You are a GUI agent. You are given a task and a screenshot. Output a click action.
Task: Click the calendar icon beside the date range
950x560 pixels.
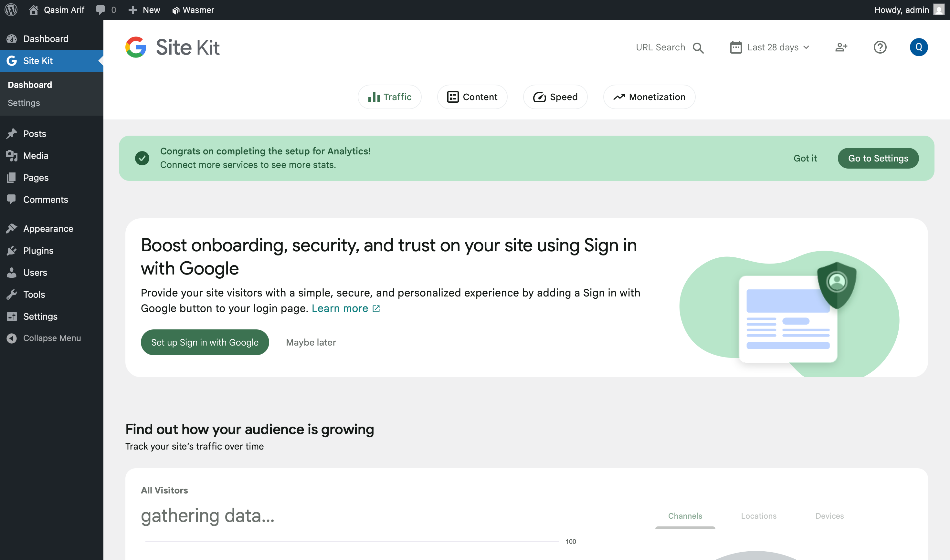tap(736, 47)
